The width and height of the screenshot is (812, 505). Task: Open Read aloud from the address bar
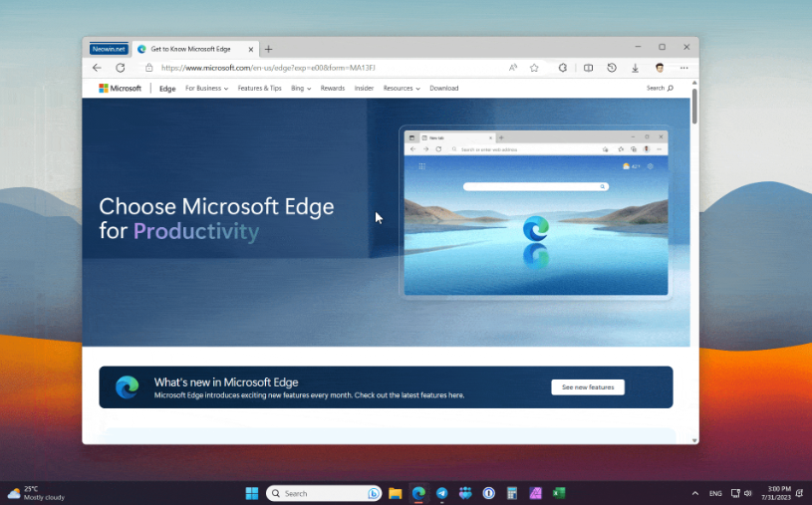pyautogui.click(x=513, y=68)
